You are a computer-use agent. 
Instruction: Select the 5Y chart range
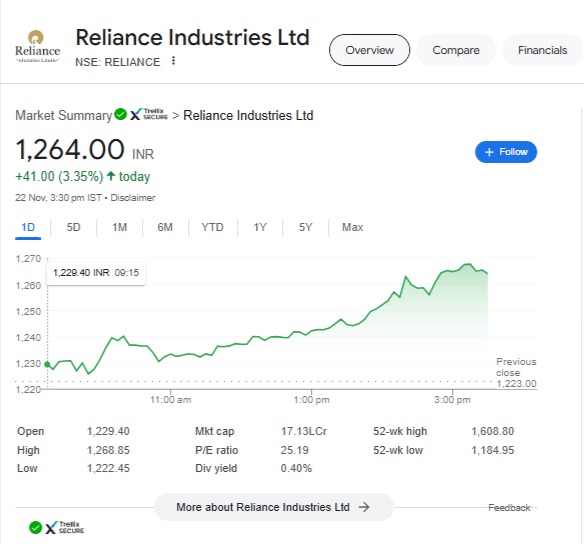pos(305,227)
